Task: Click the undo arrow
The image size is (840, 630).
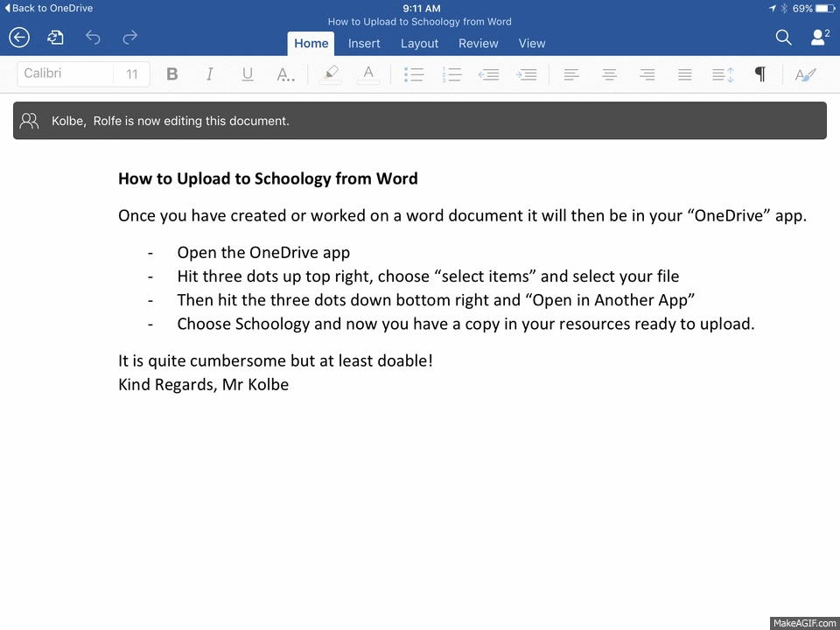Action: coord(93,38)
